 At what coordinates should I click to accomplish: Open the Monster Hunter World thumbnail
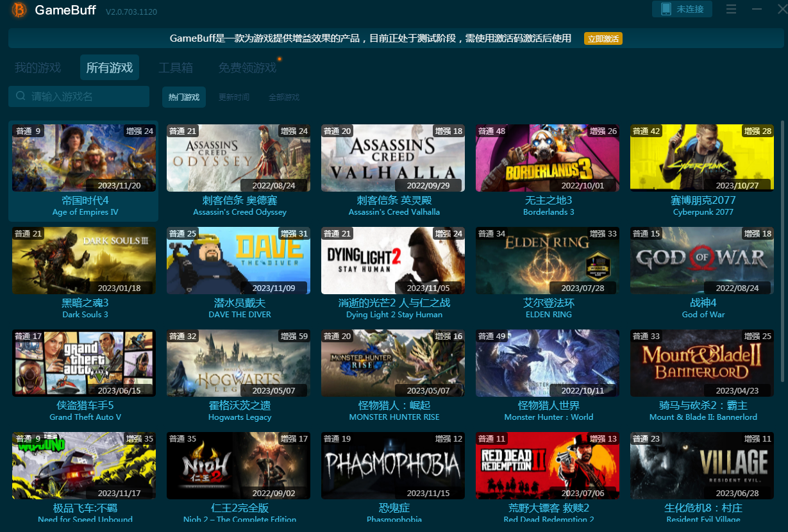point(548,363)
